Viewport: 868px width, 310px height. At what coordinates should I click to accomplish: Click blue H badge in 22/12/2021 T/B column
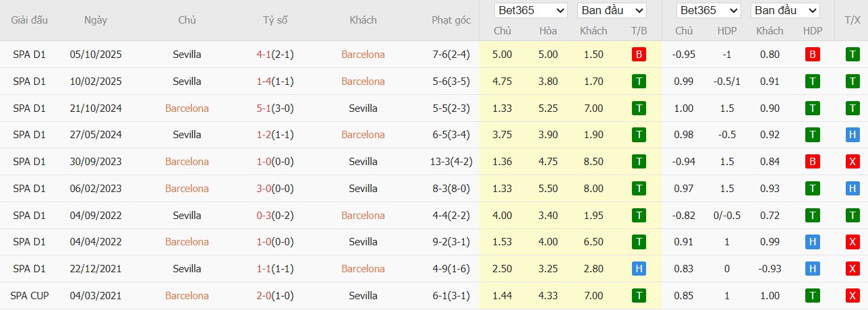pos(639,269)
